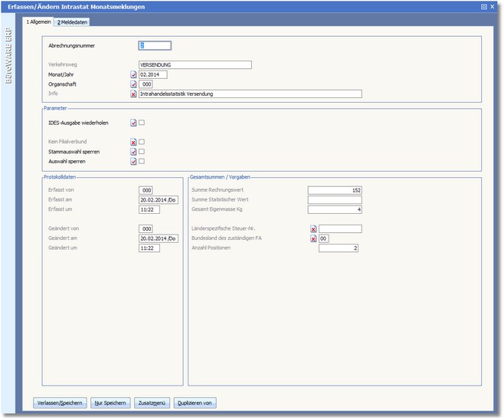Switch to the 2 Meldedaten tab

tap(73, 22)
